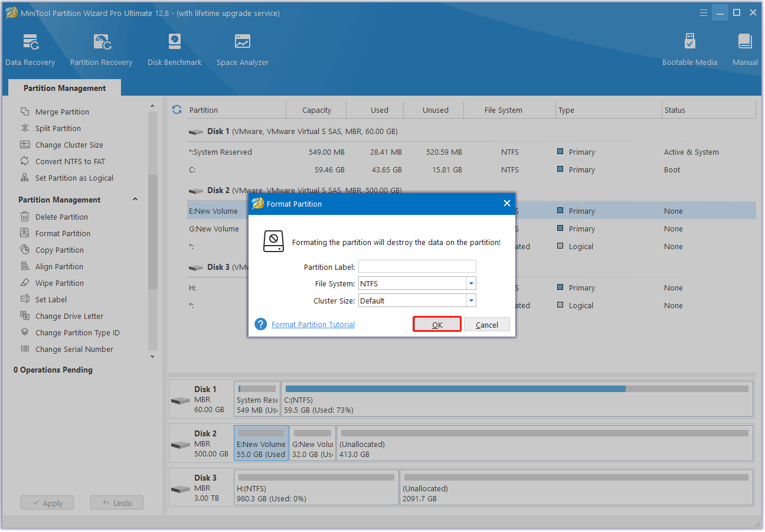Cancel the Format Partition dialog
This screenshot has height=532, width=765.
[487, 325]
